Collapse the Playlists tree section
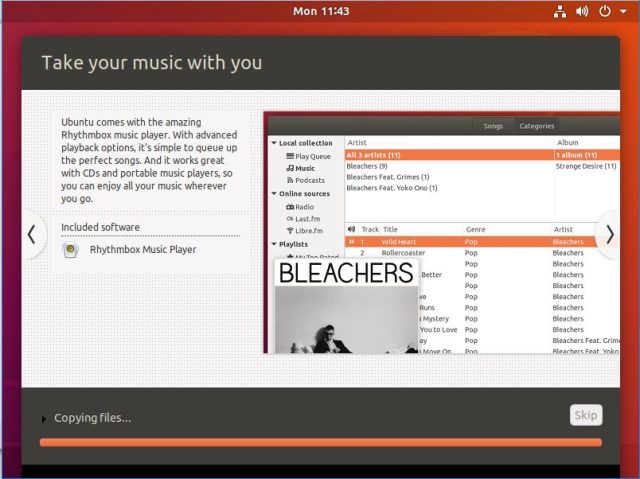 tap(274, 244)
